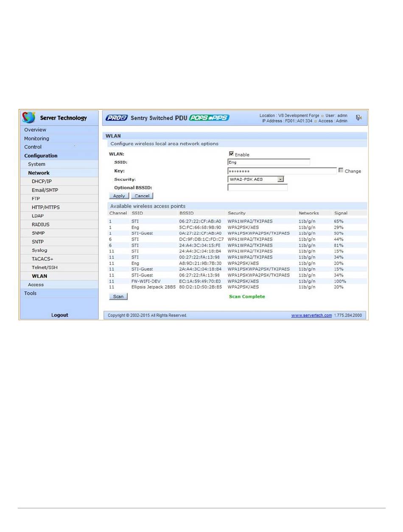The width and height of the screenshot is (403, 532).
Task: Open SNMP settings page
Action: pos(59,233)
